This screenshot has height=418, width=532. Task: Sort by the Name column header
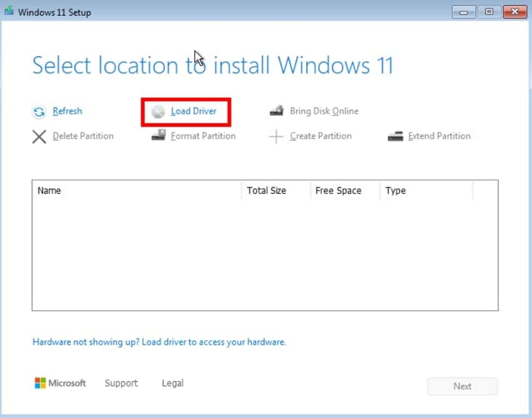tap(136, 190)
